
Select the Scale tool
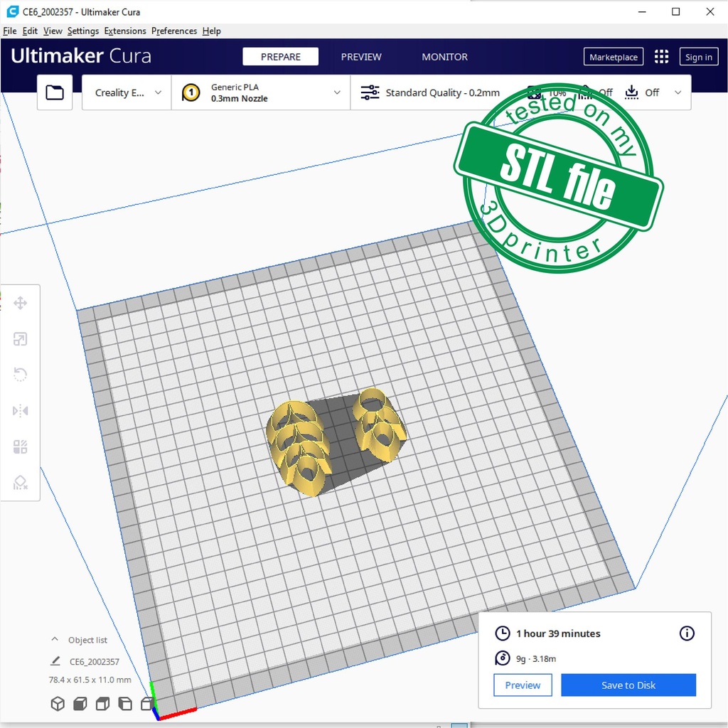tap(20, 339)
